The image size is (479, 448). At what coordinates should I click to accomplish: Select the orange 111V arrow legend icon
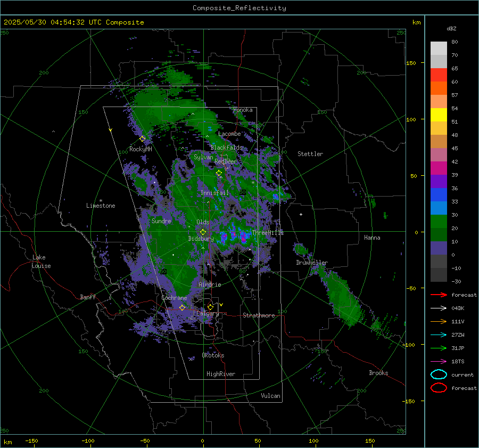coord(439,321)
